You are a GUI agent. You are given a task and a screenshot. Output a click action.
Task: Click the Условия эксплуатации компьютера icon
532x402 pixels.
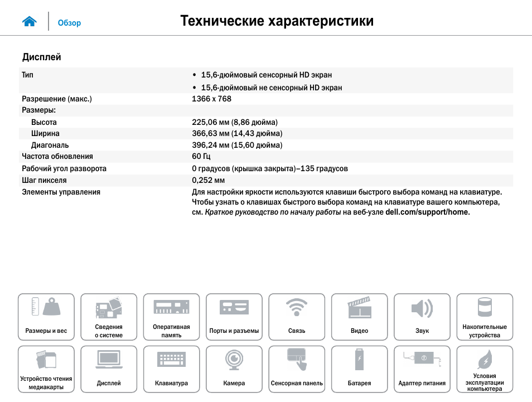pos(485,369)
